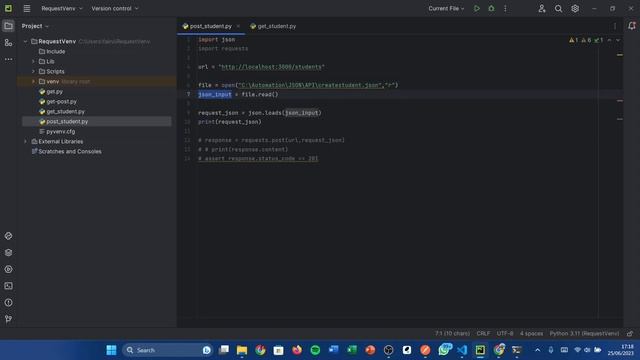The width and height of the screenshot is (640, 360).
Task: Run the current file with green play icon
Action: click(x=476, y=8)
